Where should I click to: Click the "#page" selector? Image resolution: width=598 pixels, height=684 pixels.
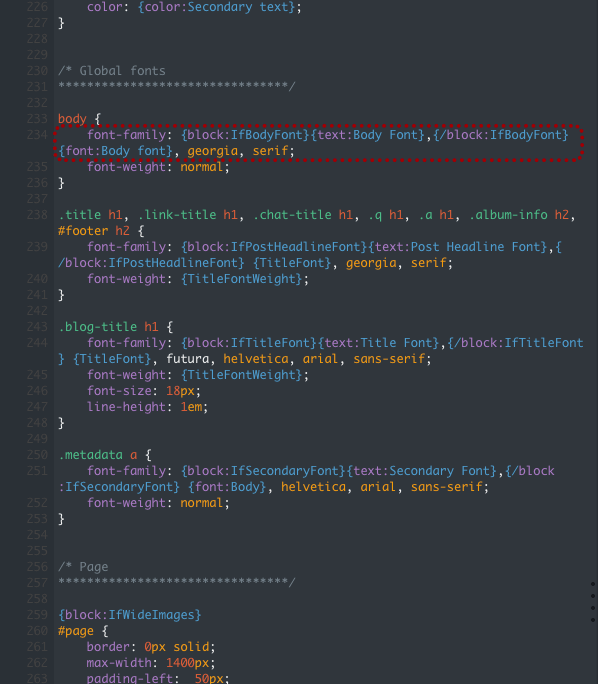pyautogui.click(x=75, y=631)
